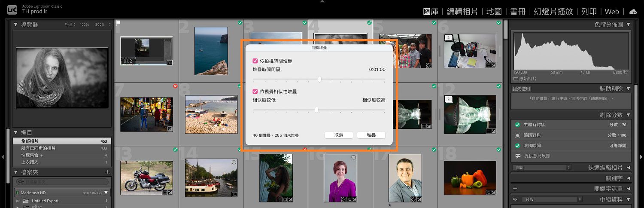Hide the right panel with the edge arrow
Image resolution: width=644 pixels, height=208 pixels.
[641, 157]
